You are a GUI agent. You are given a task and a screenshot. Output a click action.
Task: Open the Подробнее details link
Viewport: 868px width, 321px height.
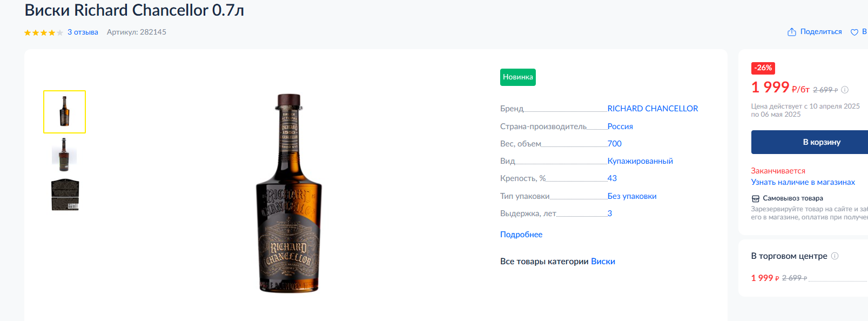coord(521,234)
